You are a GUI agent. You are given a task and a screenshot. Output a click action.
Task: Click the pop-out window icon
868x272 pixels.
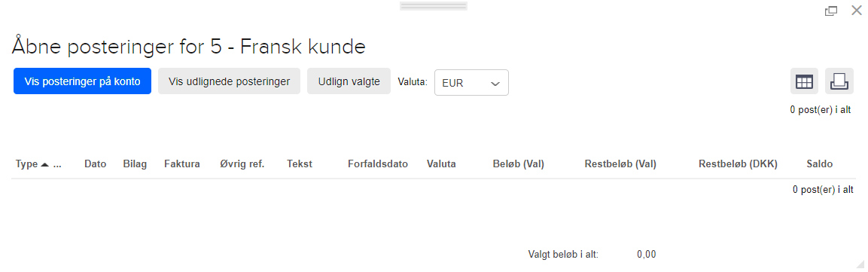[x=831, y=11]
